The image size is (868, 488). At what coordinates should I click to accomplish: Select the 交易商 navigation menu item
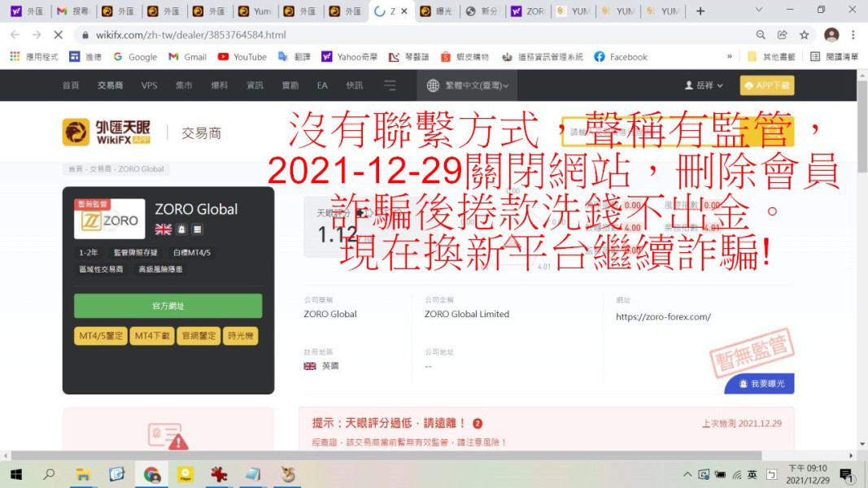point(110,85)
